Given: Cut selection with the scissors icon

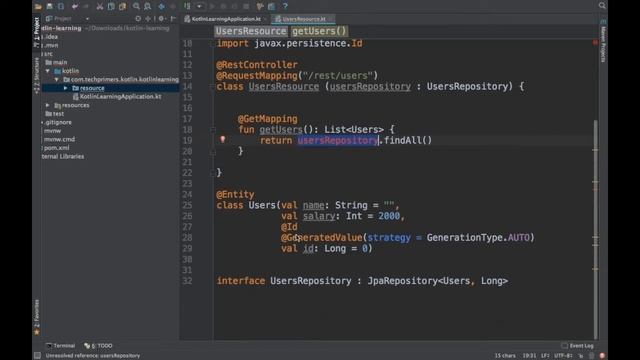Looking at the screenshot, I should pos(100,6).
